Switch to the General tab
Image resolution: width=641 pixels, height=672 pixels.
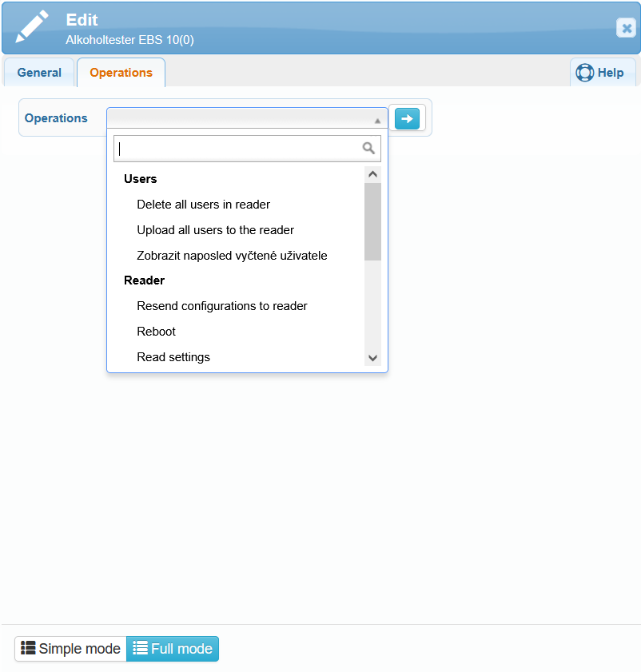tap(39, 73)
